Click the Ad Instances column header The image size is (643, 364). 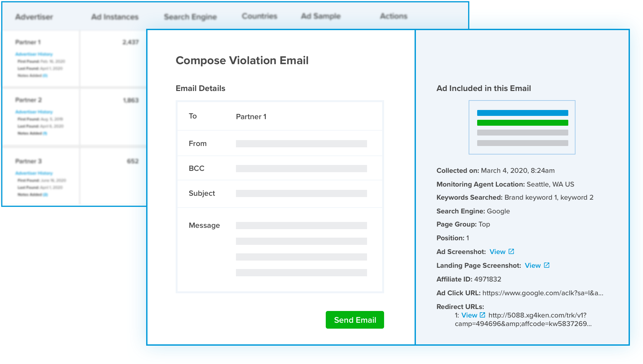point(115,17)
